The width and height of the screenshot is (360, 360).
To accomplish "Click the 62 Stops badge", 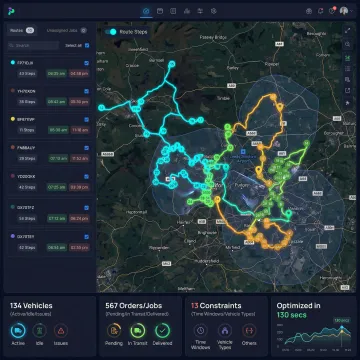I will pyautogui.click(x=27, y=247).
